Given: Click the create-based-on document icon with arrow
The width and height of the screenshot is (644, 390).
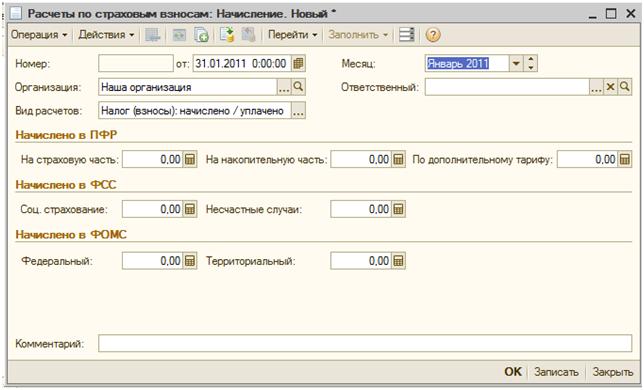Looking at the screenshot, I should click(x=227, y=35).
